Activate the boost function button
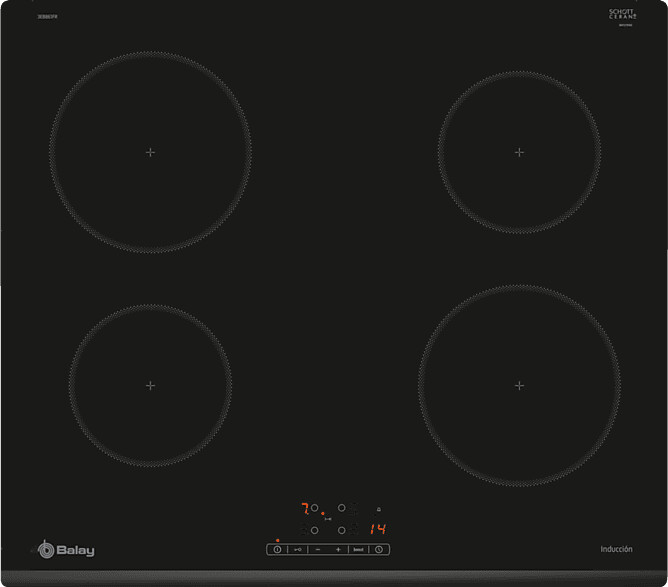 [358, 549]
